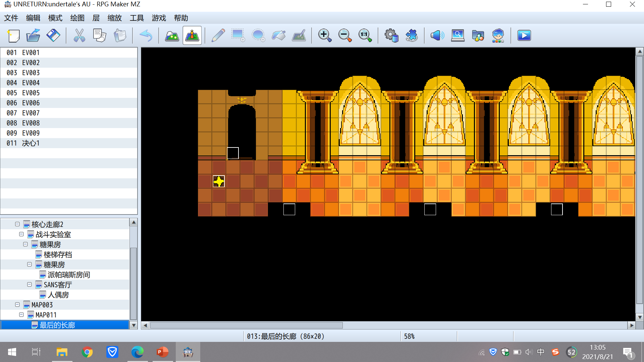Reset zoom to actual size 1:1
The image size is (644, 362).
[x=365, y=35]
